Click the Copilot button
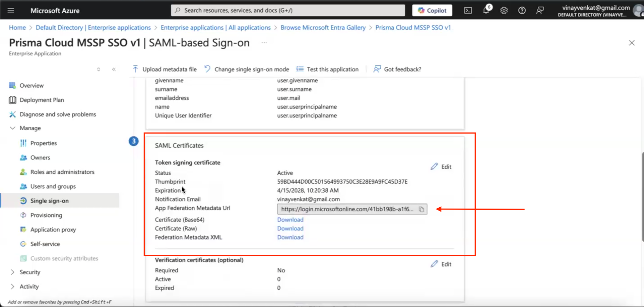644x307 pixels. click(432, 10)
